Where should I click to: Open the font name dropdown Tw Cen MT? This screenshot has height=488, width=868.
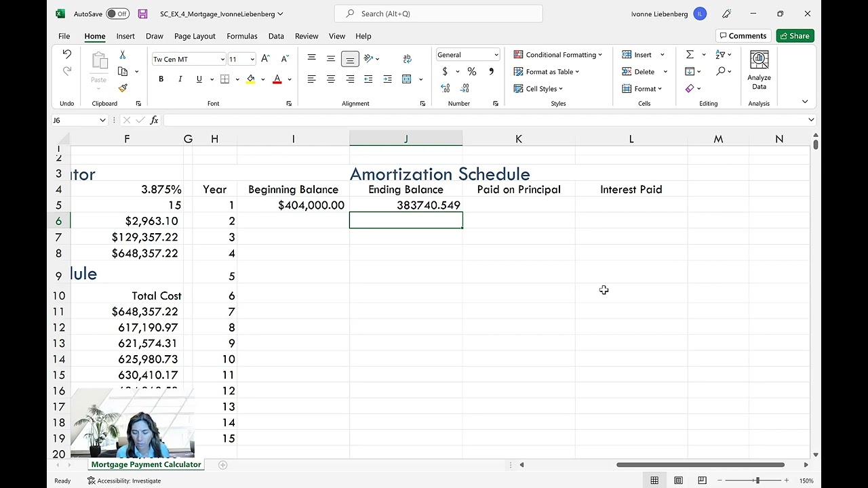pyautogui.click(x=222, y=59)
